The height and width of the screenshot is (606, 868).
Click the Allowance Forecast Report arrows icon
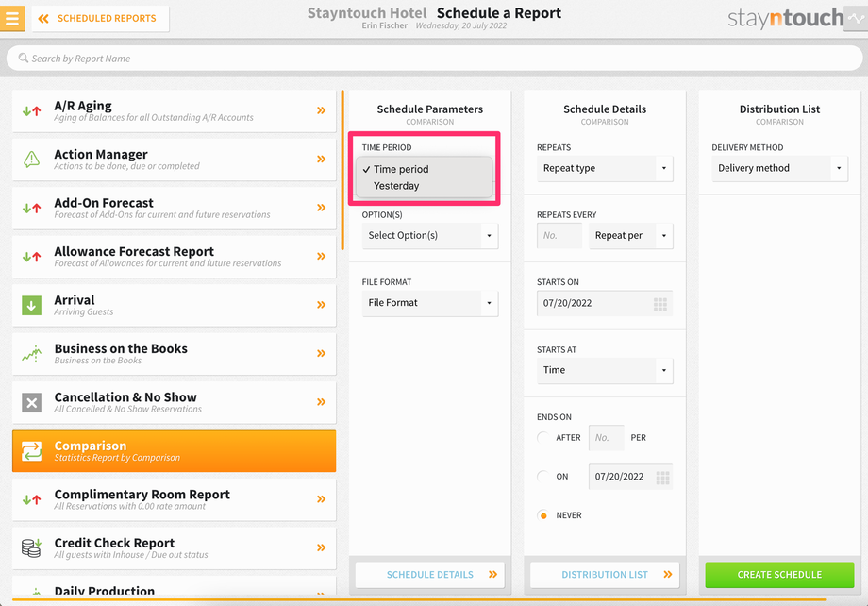pyautogui.click(x=31, y=257)
